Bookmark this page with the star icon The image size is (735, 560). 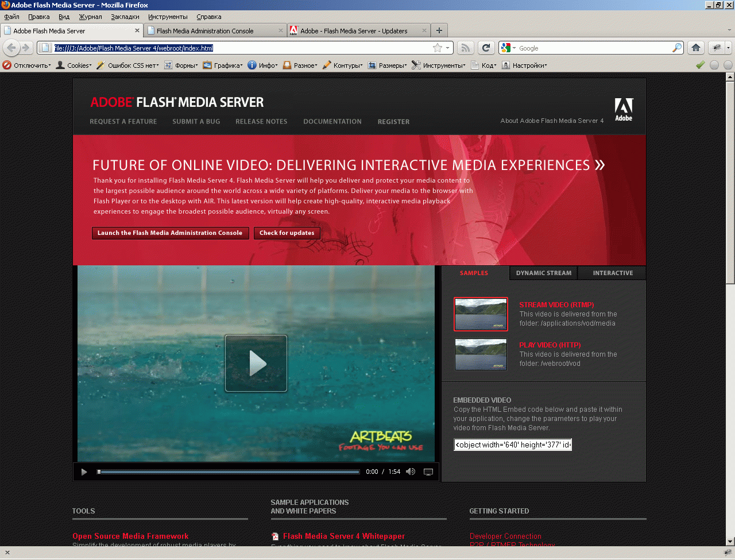click(x=438, y=48)
